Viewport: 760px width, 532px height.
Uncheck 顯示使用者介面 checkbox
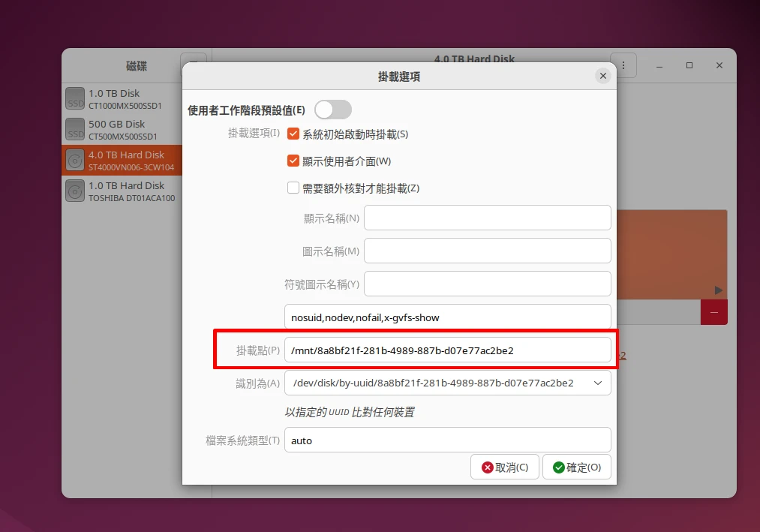(x=293, y=161)
